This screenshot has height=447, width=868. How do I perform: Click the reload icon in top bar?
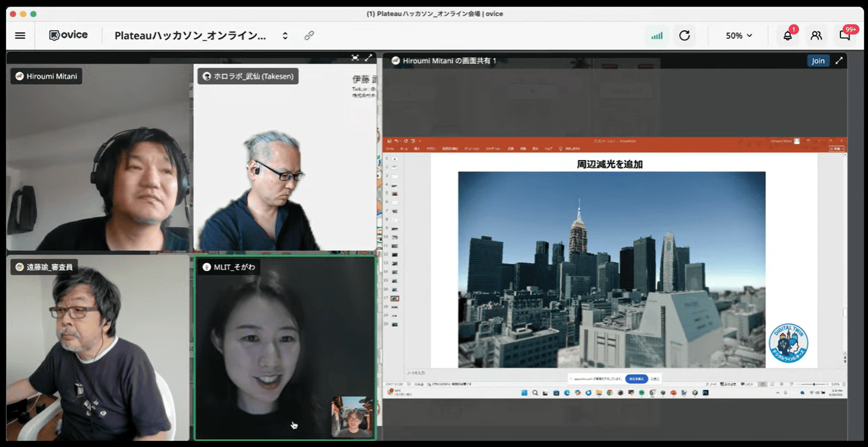point(685,36)
